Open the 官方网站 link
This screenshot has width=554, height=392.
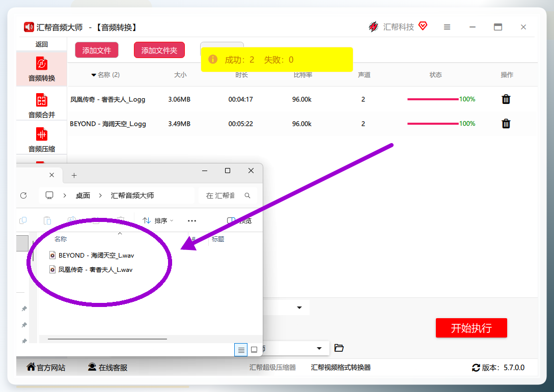point(46,367)
